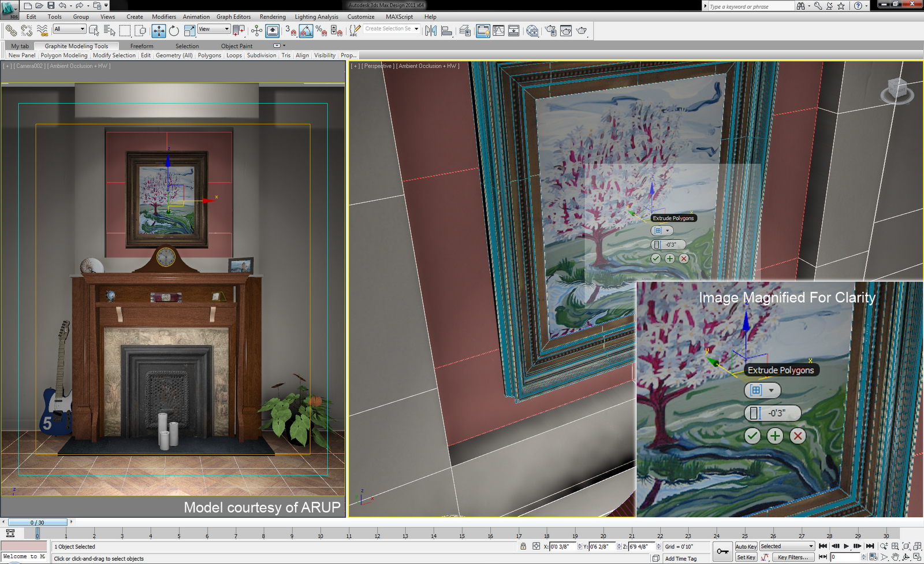Toggle the Window/Crossing selection mode
The height and width of the screenshot is (564, 924).
140,30
